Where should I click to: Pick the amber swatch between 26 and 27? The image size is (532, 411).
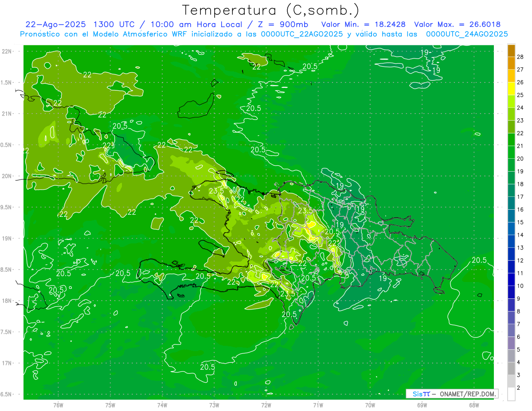click(511, 76)
